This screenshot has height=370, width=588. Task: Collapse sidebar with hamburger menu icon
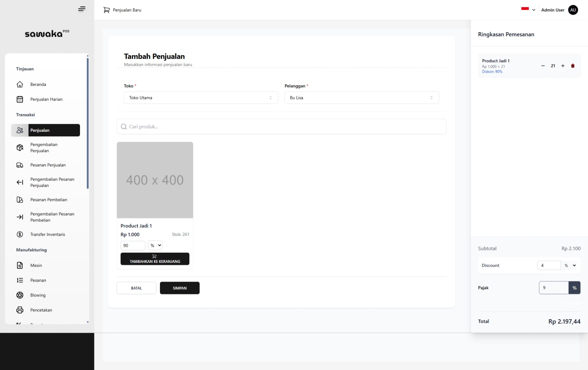pyautogui.click(x=82, y=9)
